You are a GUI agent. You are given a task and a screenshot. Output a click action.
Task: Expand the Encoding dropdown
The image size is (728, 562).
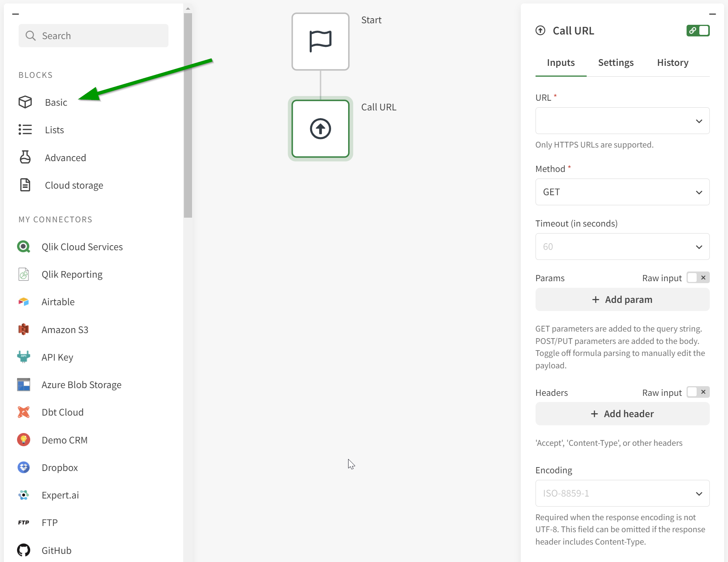(x=622, y=493)
